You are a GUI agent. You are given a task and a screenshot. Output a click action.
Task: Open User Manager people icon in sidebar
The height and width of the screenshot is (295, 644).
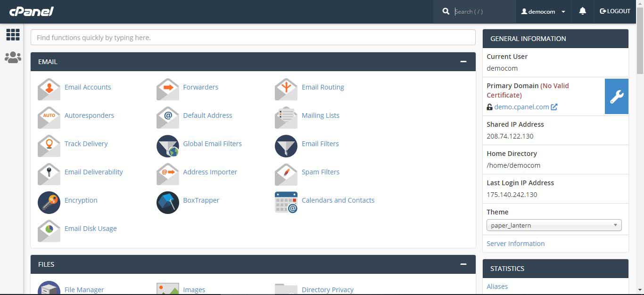(x=13, y=57)
